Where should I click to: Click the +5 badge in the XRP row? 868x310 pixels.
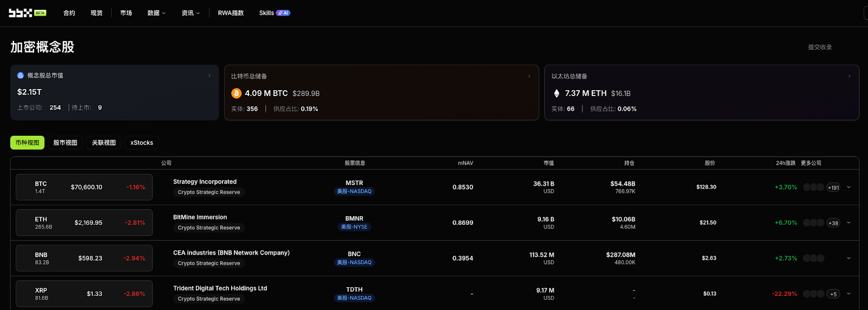pos(833,294)
